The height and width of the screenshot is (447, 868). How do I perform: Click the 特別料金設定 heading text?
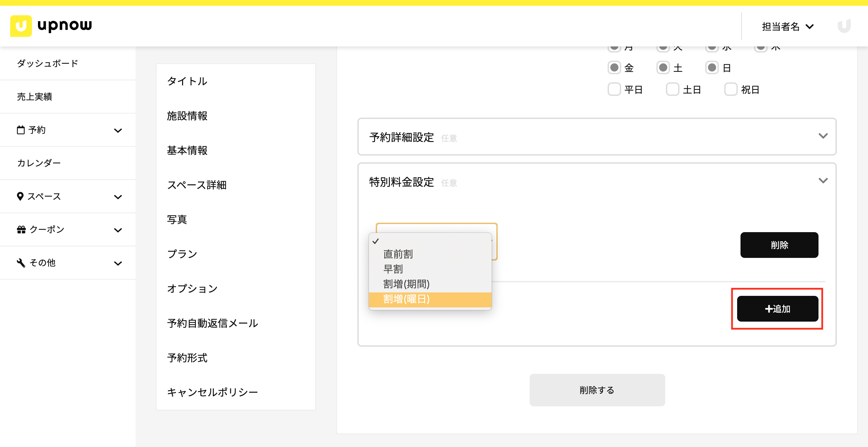(402, 182)
